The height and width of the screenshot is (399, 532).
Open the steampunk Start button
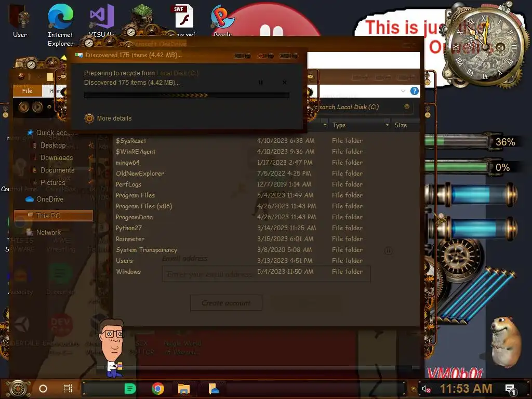[18, 389]
